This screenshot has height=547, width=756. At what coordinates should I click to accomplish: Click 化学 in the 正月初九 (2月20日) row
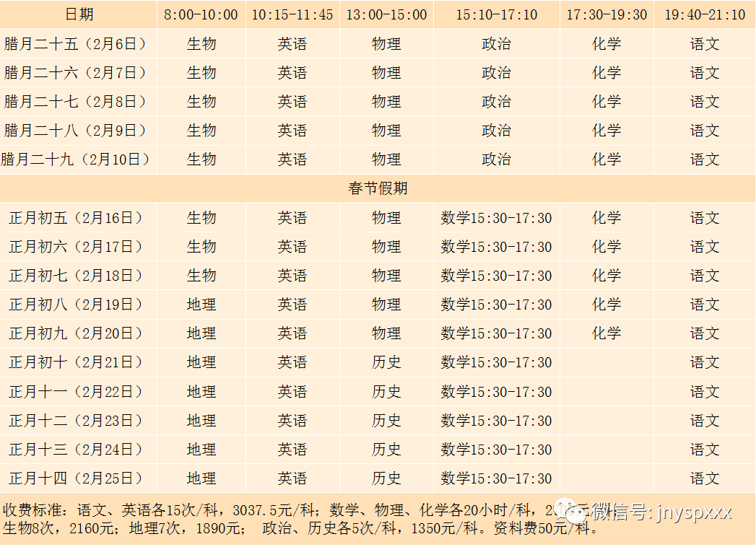[607, 333]
